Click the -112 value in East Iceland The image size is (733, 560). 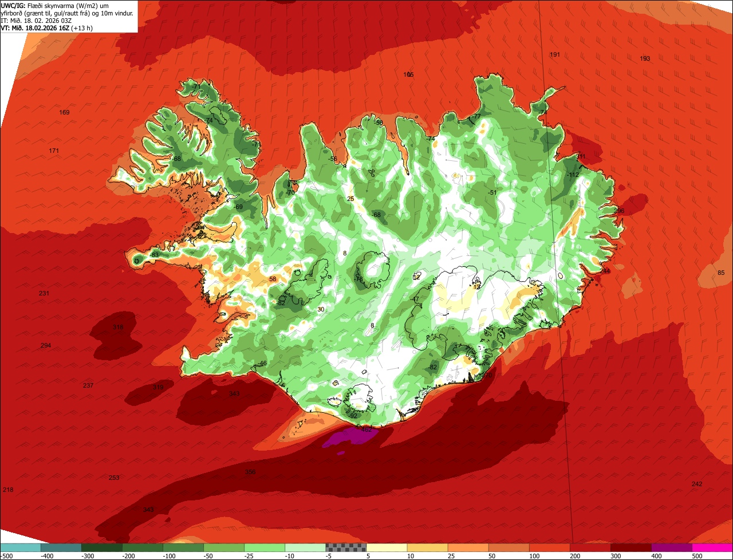[573, 175]
